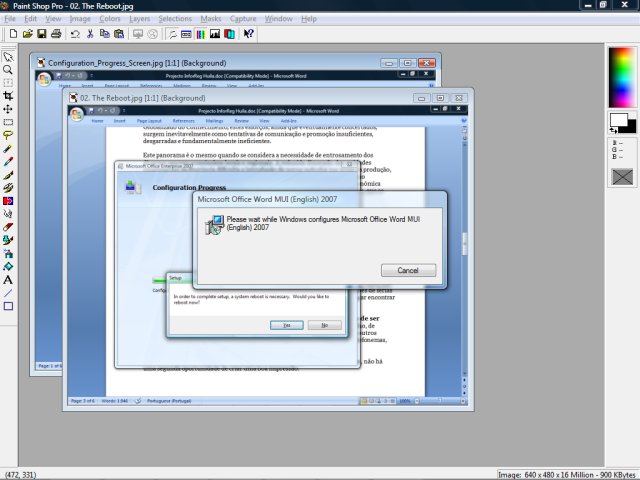The image size is (640, 480).
Task: Select the Text tool
Action: pos(8,280)
